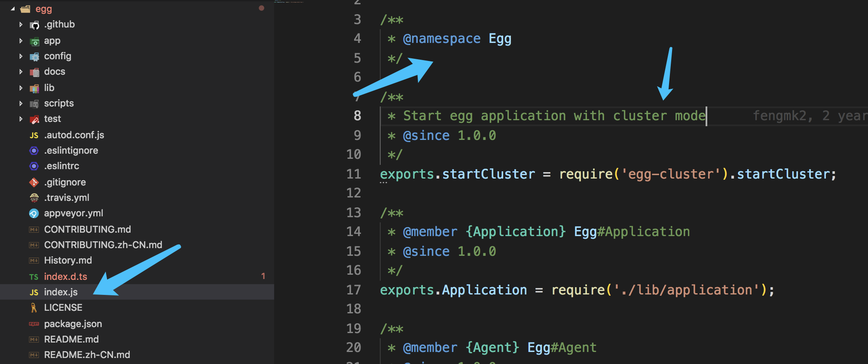The height and width of the screenshot is (364, 868).
Task: Click the modified dot beside egg folder
Action: pyautogui.click(x=261, y=8)
